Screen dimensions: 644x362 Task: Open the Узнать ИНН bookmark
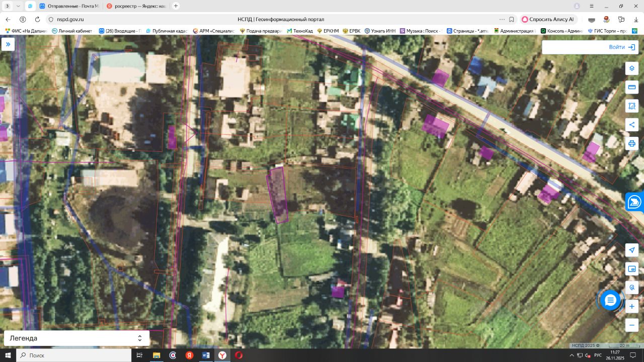pyautogui.click(x=380, y=31)
